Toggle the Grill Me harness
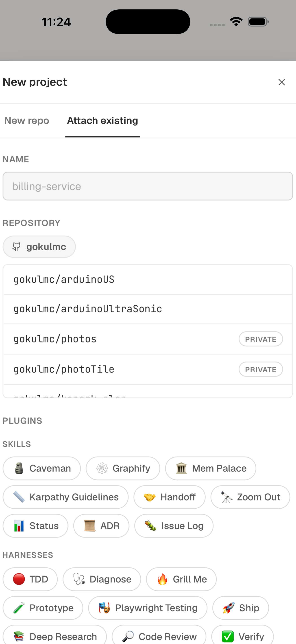Viewport: 296px width, 644px height. (x=181, y=579)
